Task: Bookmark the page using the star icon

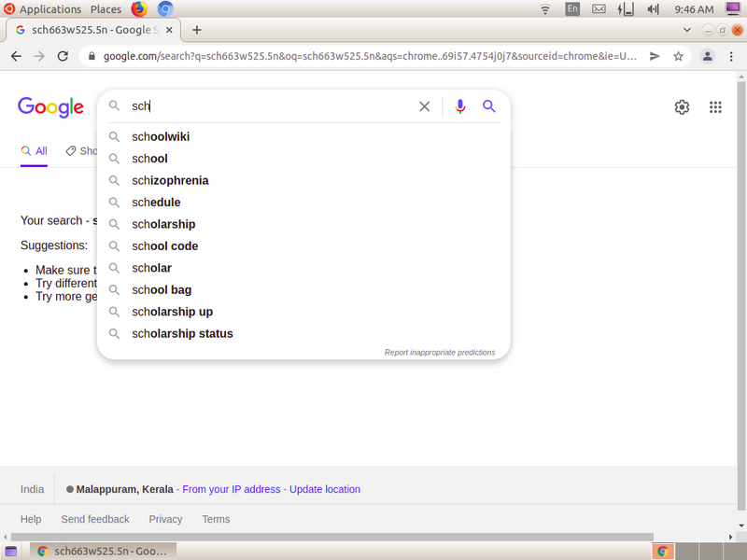Action: [679, 56]
